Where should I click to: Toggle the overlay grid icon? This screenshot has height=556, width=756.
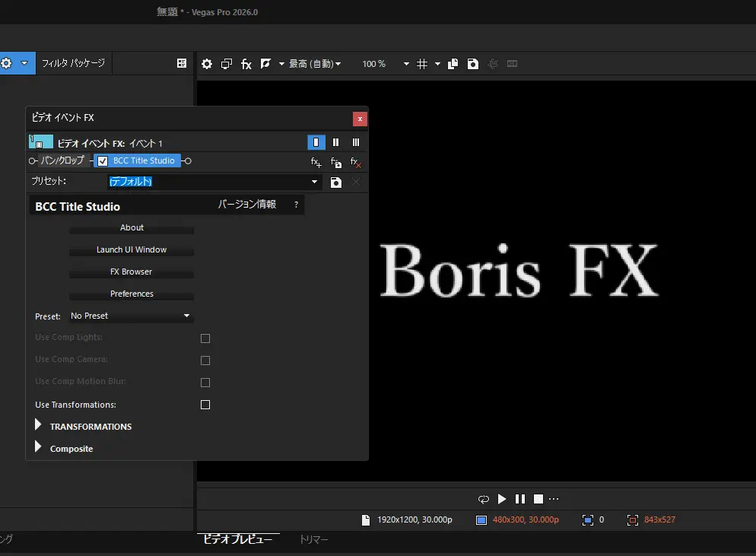(x=422, y=64)
